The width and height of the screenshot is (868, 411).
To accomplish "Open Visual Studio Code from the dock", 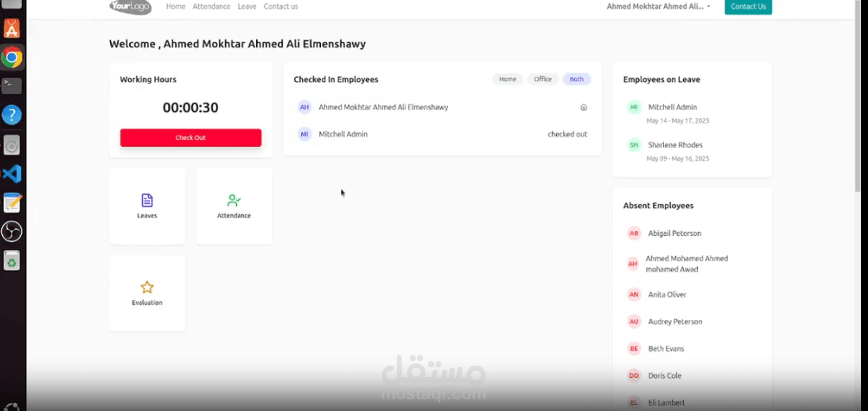I will pos(12,173).
